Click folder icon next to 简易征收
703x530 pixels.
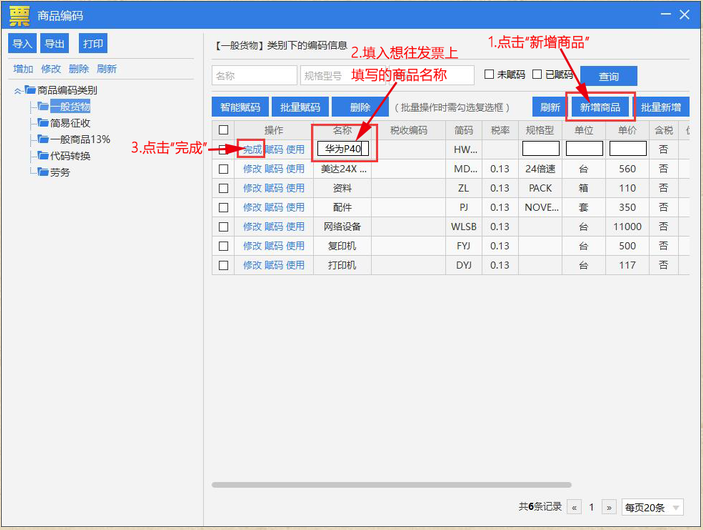[43, 122]
